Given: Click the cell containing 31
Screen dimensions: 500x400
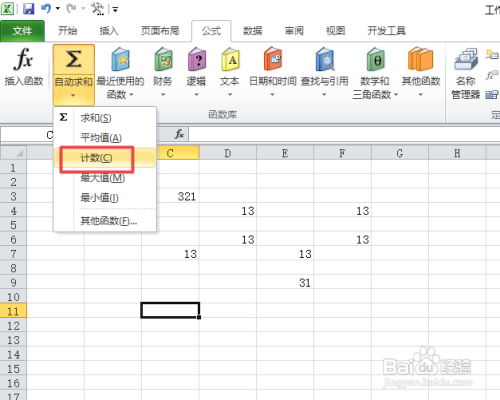Looking at the screenshot, I should tap(285, 282).
